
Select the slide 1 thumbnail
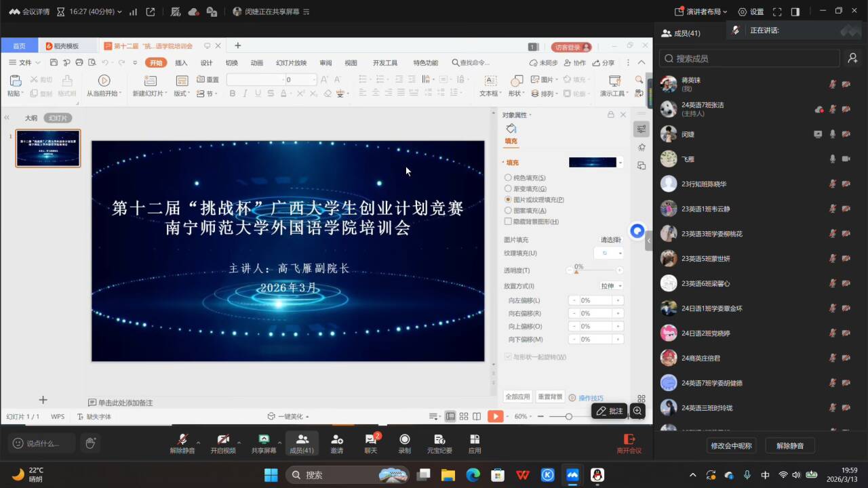coord(47,148)
